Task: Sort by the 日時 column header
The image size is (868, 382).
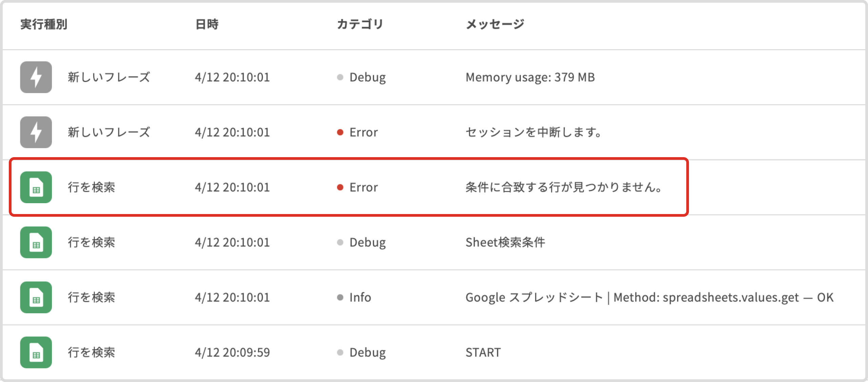Action: [x=207, y=24]
